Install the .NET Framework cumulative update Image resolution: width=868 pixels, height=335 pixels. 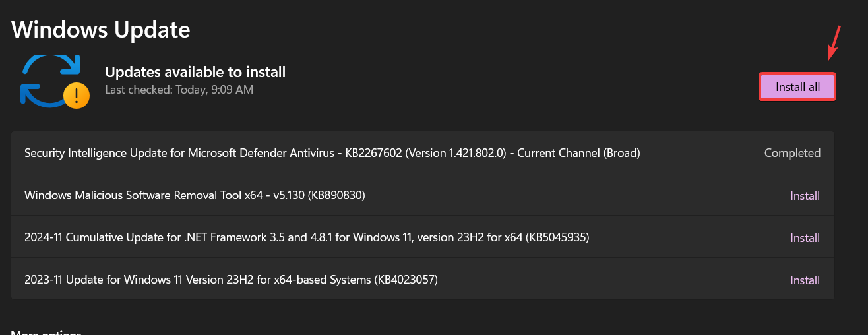click(805, 238)
